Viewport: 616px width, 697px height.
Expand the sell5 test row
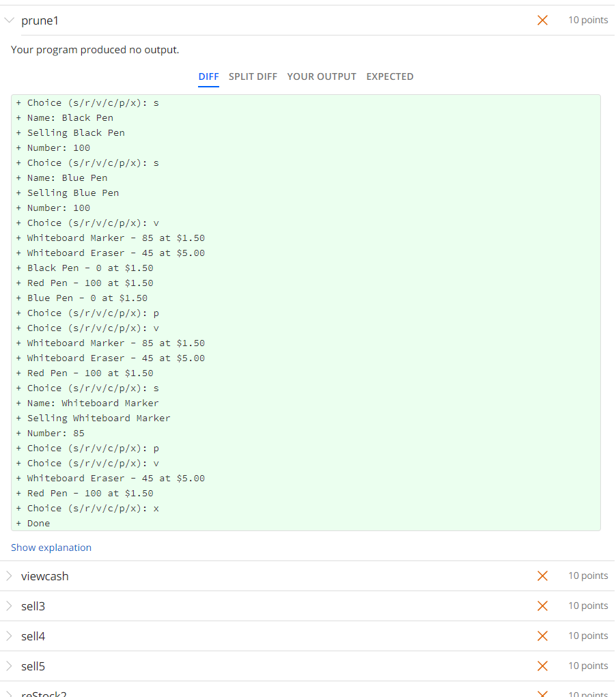point(10,666)
